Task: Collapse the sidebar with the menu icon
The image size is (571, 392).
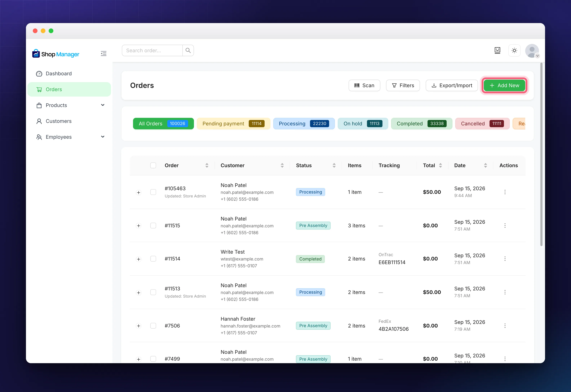Action: (103, 54)
